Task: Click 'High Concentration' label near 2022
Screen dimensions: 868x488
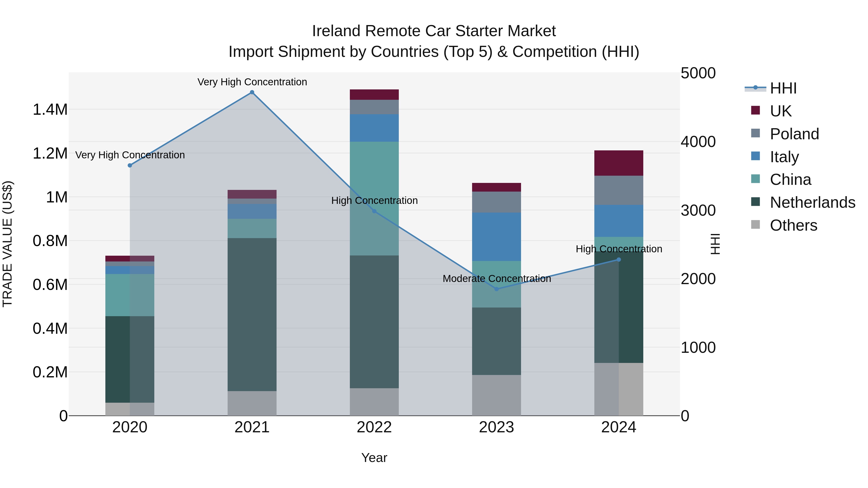Action: (x=374, y=201)
